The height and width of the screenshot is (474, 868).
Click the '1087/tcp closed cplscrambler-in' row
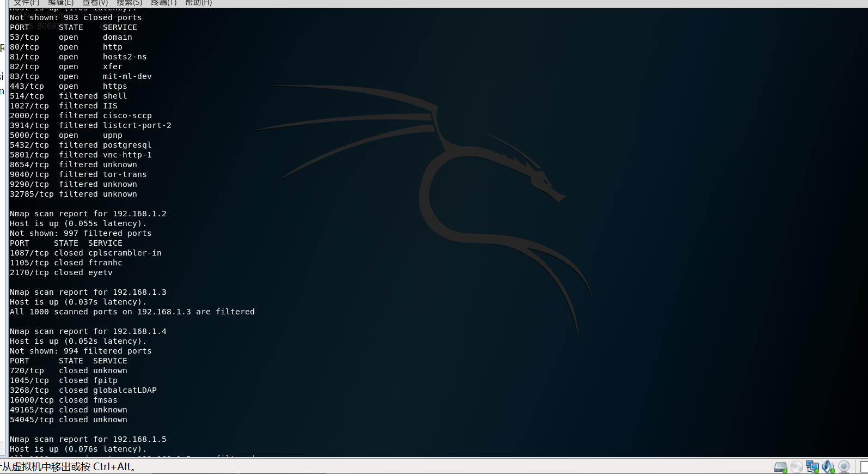[x=85, y=253]
